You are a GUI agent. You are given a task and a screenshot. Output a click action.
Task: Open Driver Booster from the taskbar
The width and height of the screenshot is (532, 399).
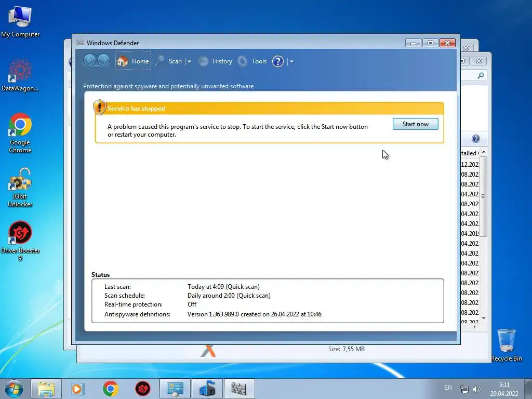143,389
